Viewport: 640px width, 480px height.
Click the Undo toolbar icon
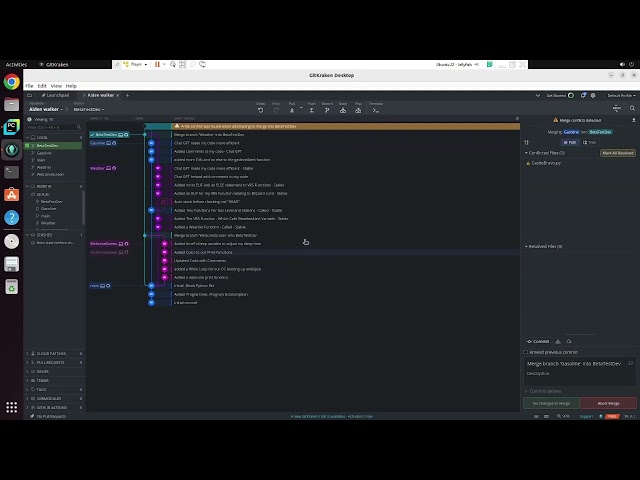point(260,110)
